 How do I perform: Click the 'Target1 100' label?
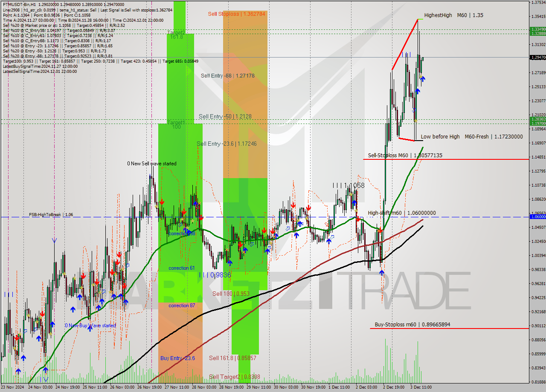point(176,124)
